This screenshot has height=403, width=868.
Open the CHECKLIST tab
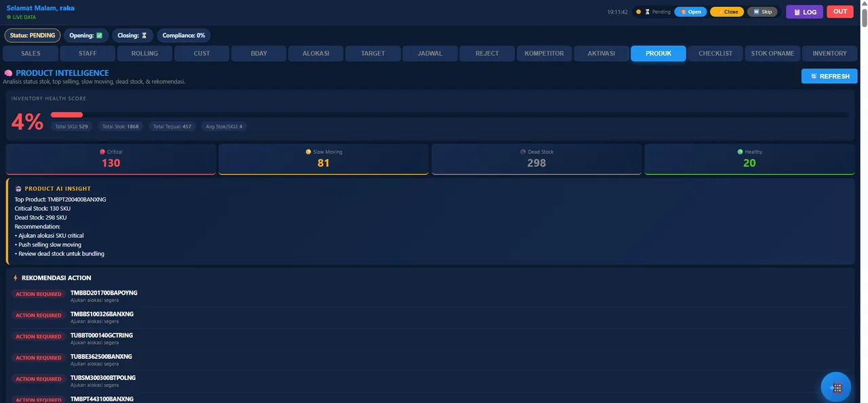[x=715, y=54]
